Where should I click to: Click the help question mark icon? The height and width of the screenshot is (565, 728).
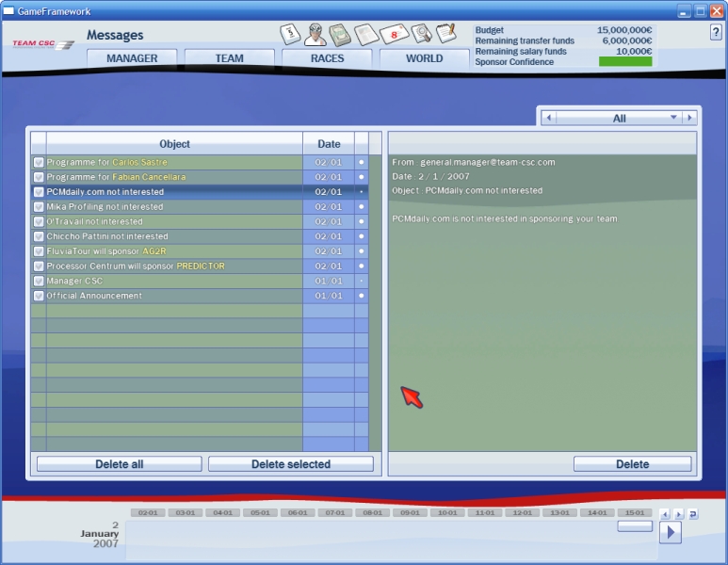tap(715, 33)
